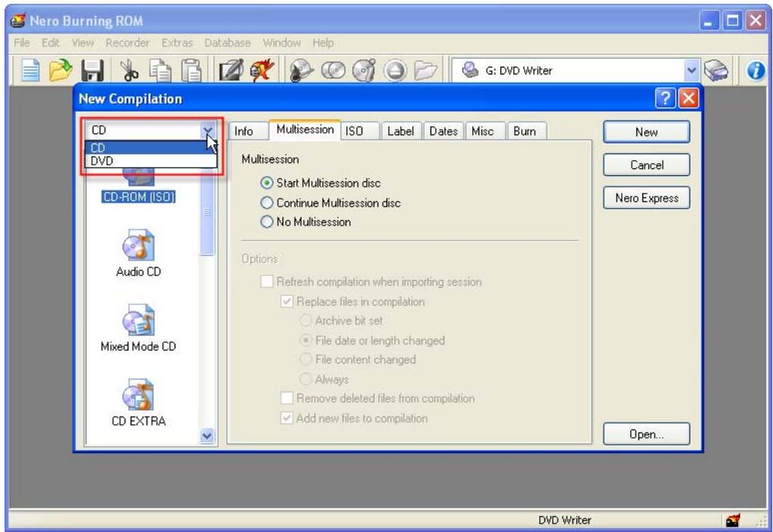The width and height of the screenshot is (773, 532).
Task: Open the Recorder menu
Action: (x=128, y=42)
